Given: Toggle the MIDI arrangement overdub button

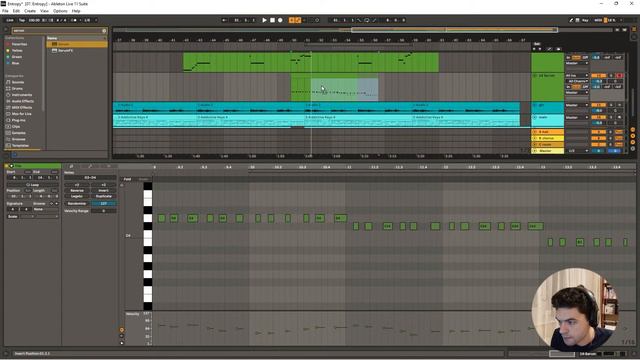Looking at the screenshot, I should (x=292, y=20).
